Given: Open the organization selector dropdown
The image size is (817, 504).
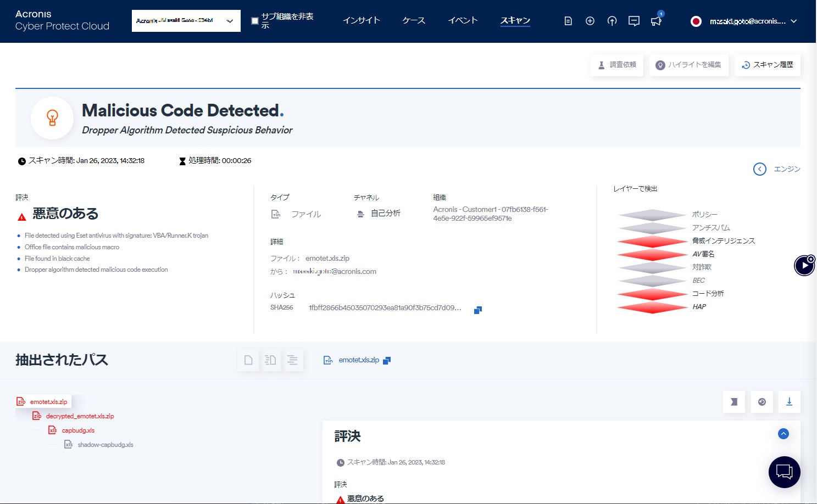Looking at the screenshot, I should [186, 21].
